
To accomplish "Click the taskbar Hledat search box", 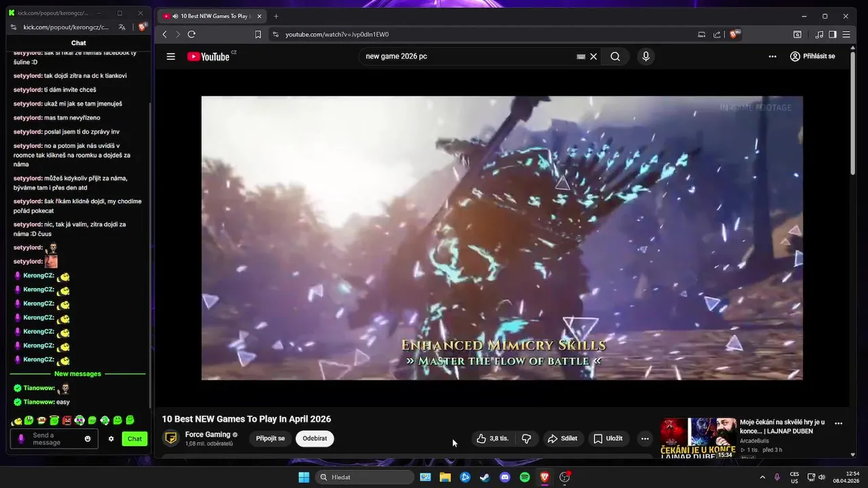I will click(x=365, y=477).
